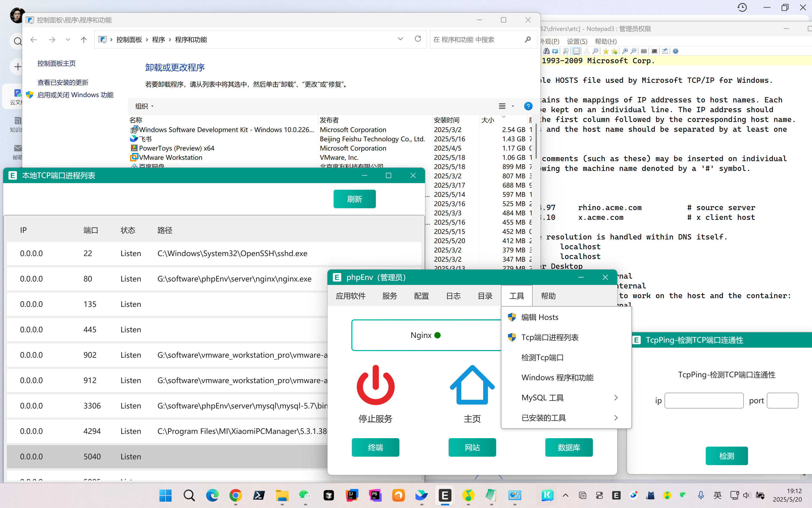Toggle word wrap icon in Notepad3 toolbar
The width and height of the screenshot is (812, 508).
[x=576, y=51]
